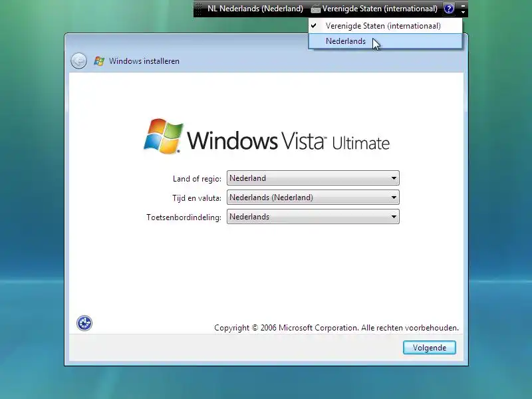Open the Toetsenbordindeling dropdown
The height and width of the screenshot is (399, 532).
pyautogui.click(x=313, y=217)
